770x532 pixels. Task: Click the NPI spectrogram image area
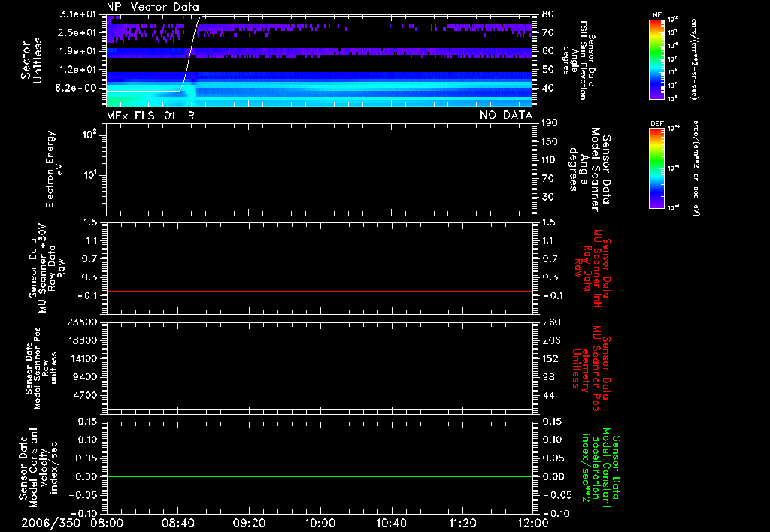tap(319, 60)
